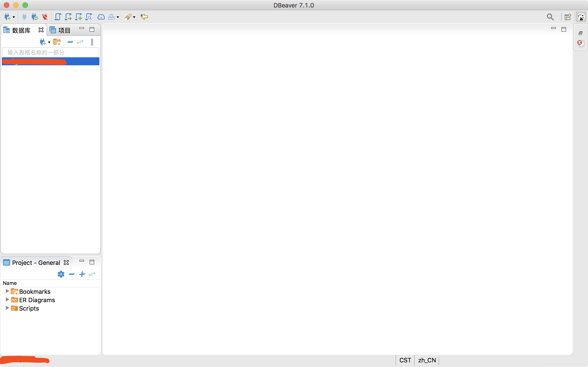Screen dimensions: 588x367
Task: Click the zh_CN locale button
Action: [x=427, y=360]
